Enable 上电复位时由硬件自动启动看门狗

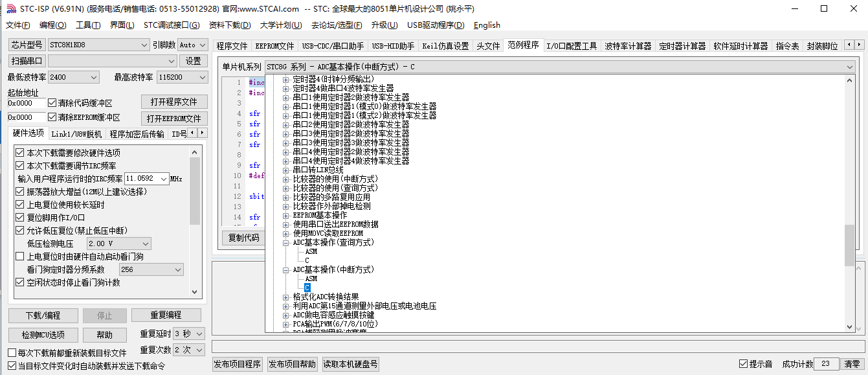pyautogui.click(x=20, y=256)
